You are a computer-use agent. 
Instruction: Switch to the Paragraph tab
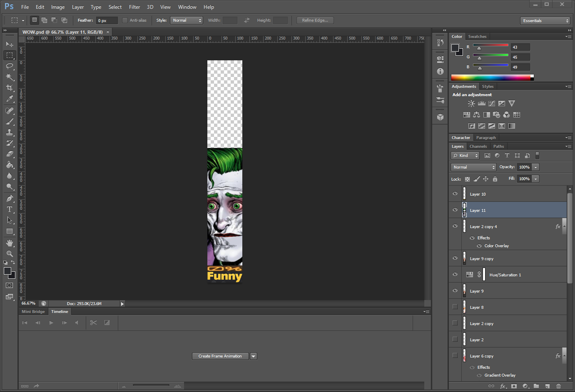pyautogui.click(x=486, y=138)
